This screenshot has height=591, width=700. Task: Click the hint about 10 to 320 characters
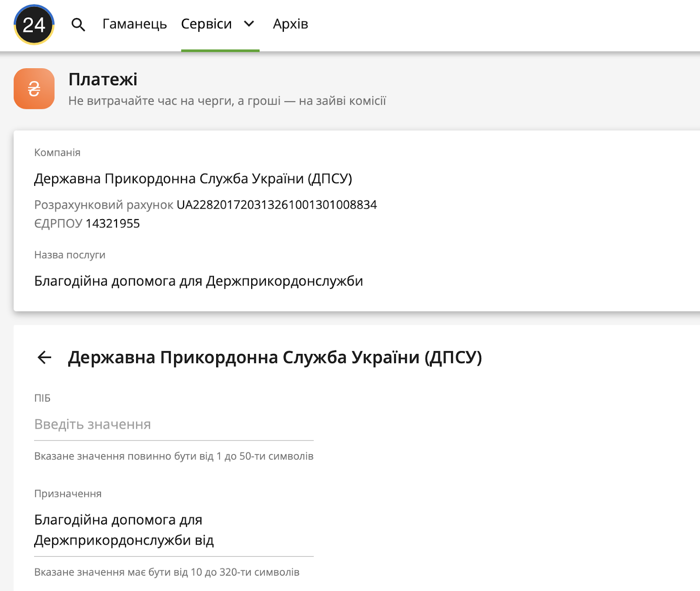[167, 572]
